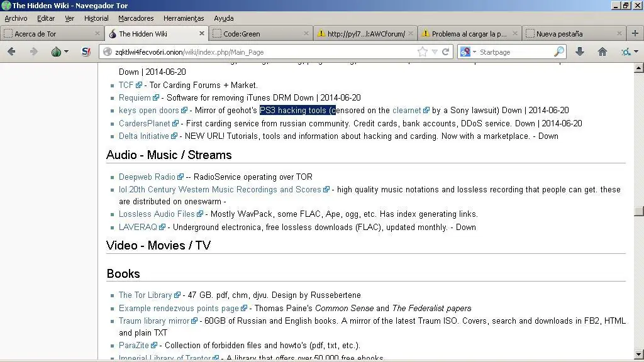Open a new tab with the plus button
Image resolution: width=644 pixels, height=362 pixels.
coord(635,34)
